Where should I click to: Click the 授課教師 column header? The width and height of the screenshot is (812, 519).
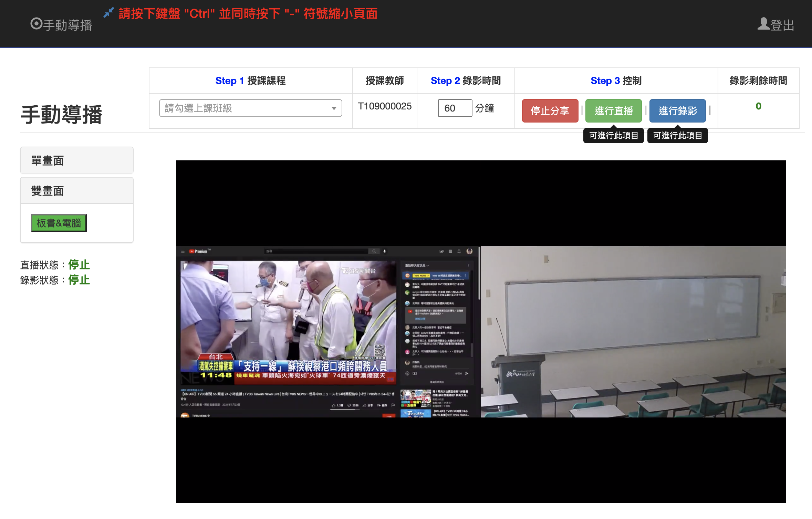pos(385,81)
